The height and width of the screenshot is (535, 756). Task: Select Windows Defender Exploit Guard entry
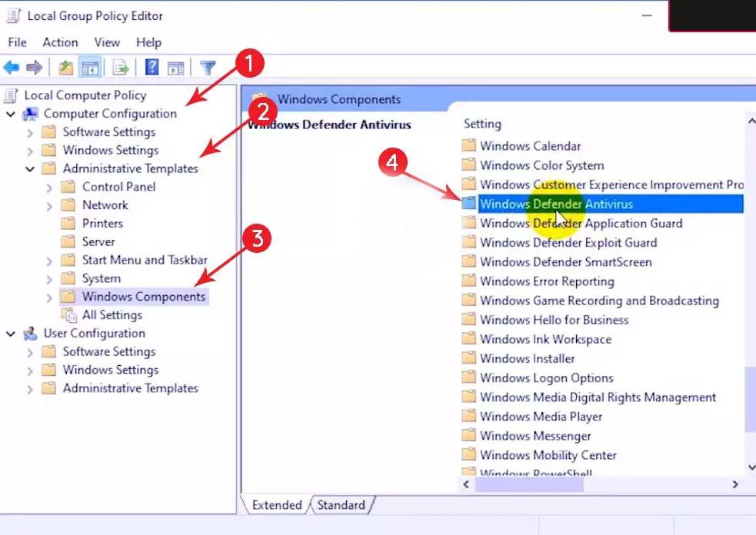pos(568,242)
